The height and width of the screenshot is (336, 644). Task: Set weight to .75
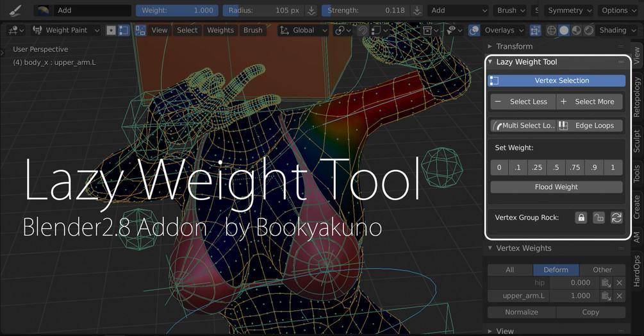[575, 167]
